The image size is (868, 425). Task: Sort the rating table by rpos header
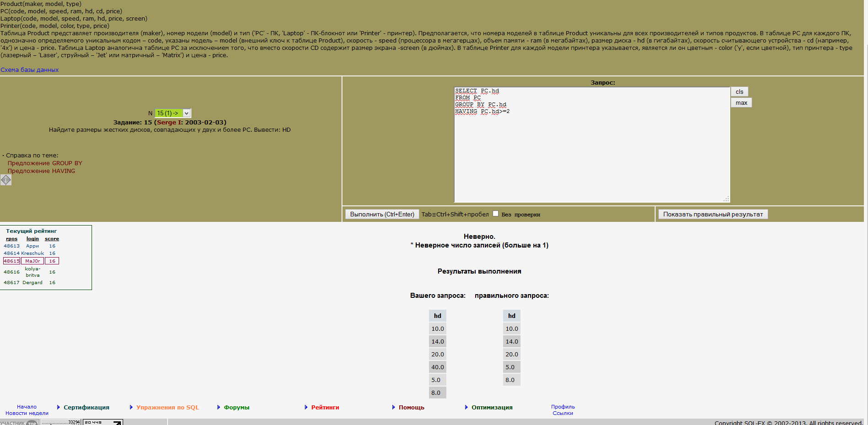pyautogui.click(x=11, y=239)
